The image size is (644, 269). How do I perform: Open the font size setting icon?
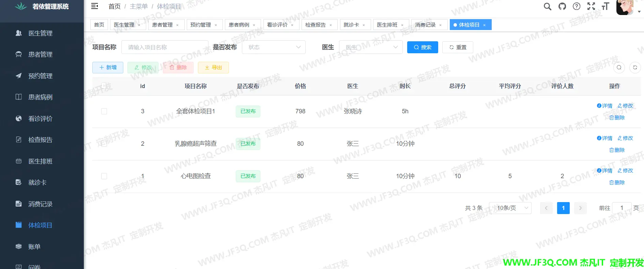(x=605, y=6)
